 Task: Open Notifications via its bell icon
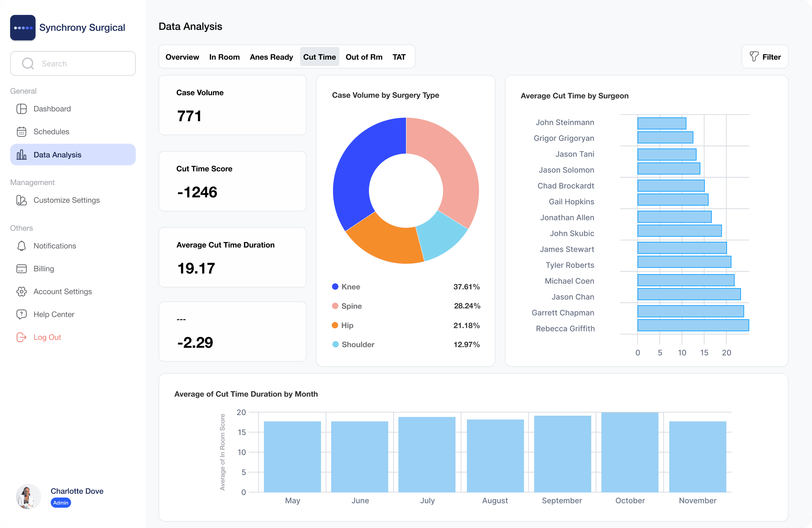(x=22, y=246)
